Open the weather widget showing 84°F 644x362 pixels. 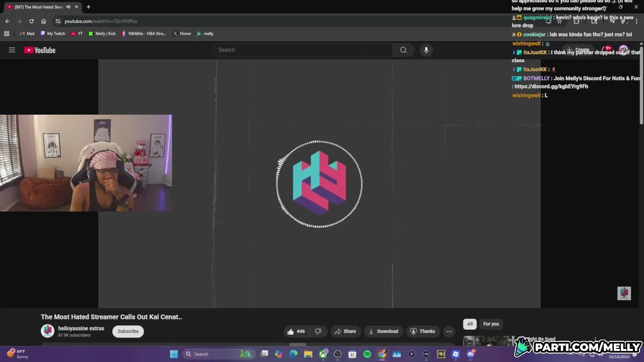click(17, 354)
